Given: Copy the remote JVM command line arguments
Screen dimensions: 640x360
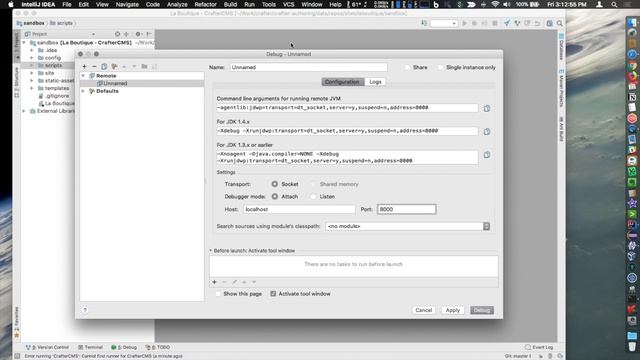Looking at the screenshot, I should [487, 109].
